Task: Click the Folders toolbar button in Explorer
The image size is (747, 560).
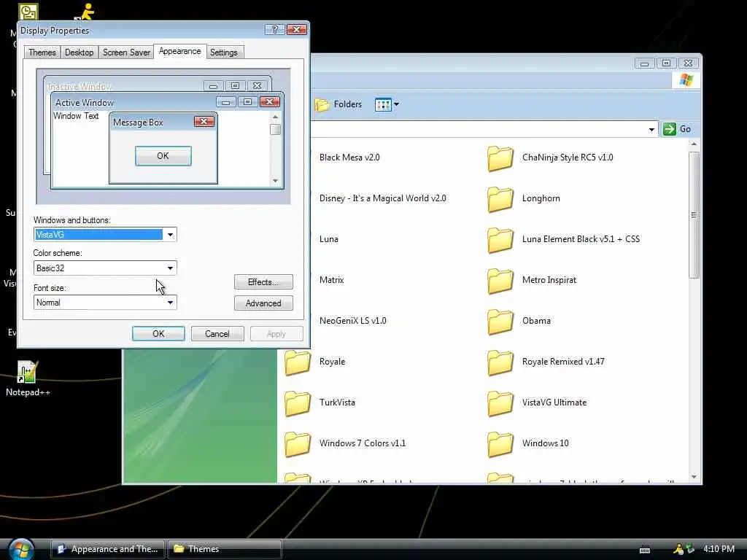Action: [338, 104]
